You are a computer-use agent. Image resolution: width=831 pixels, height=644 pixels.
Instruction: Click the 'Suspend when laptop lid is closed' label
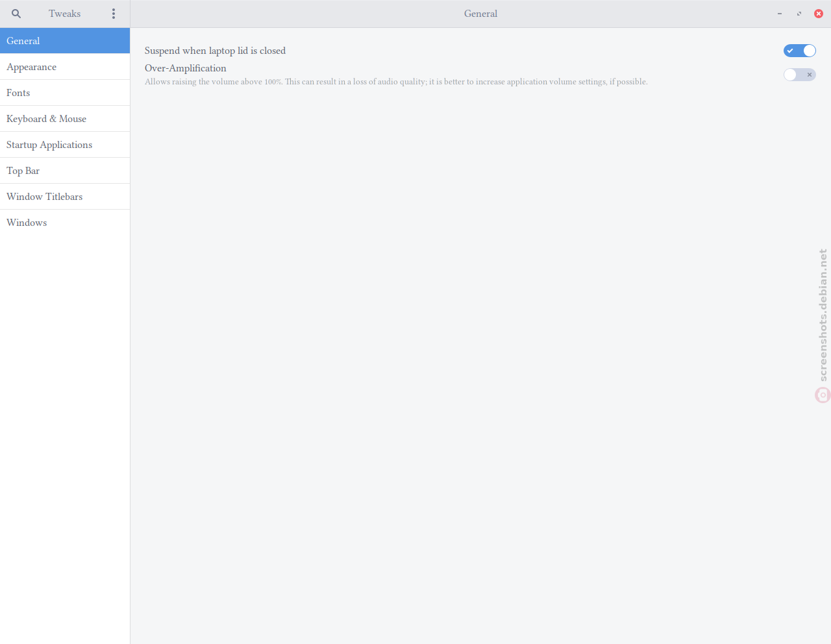(215, 51)
